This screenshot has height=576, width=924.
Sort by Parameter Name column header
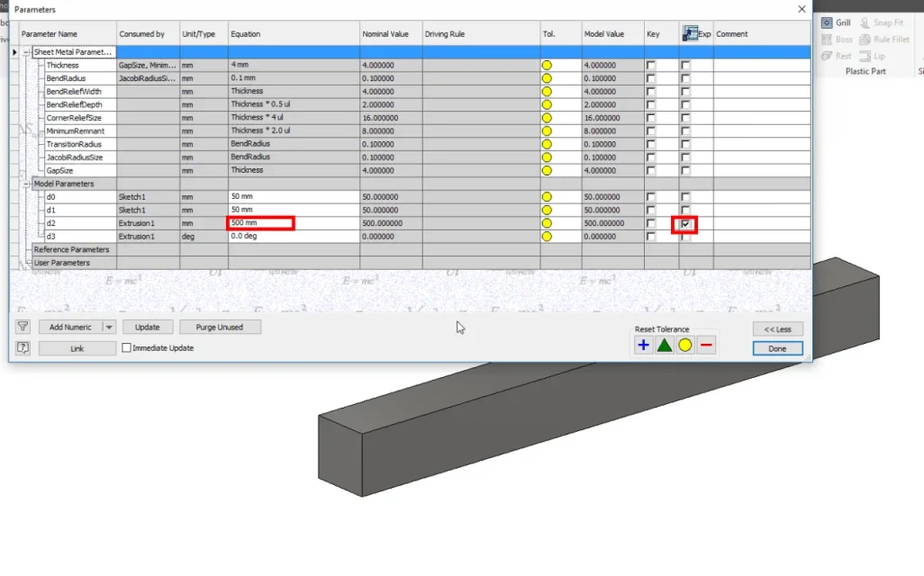tap(68, 34)
